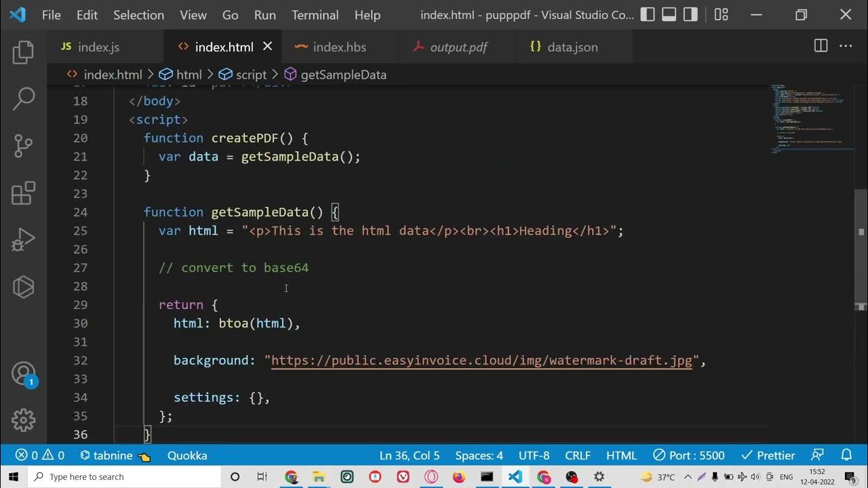Toggle the primary side bar layout button

[648, 14]
